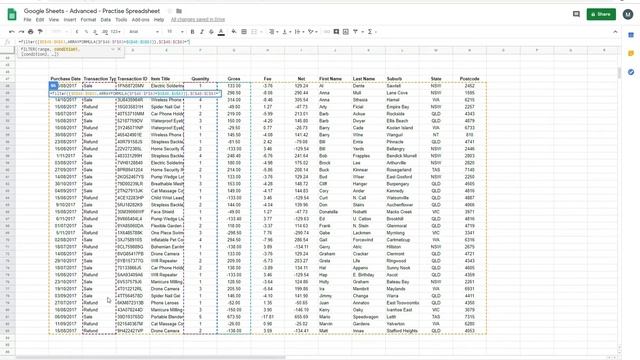Open the Tools menu

tap(121, 20)
